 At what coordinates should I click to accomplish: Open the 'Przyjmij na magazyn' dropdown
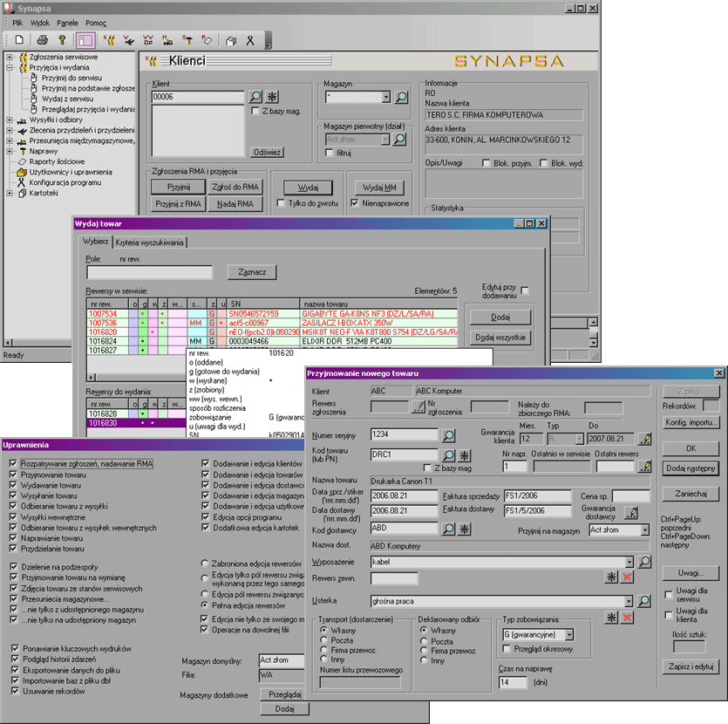click(643, 529)
